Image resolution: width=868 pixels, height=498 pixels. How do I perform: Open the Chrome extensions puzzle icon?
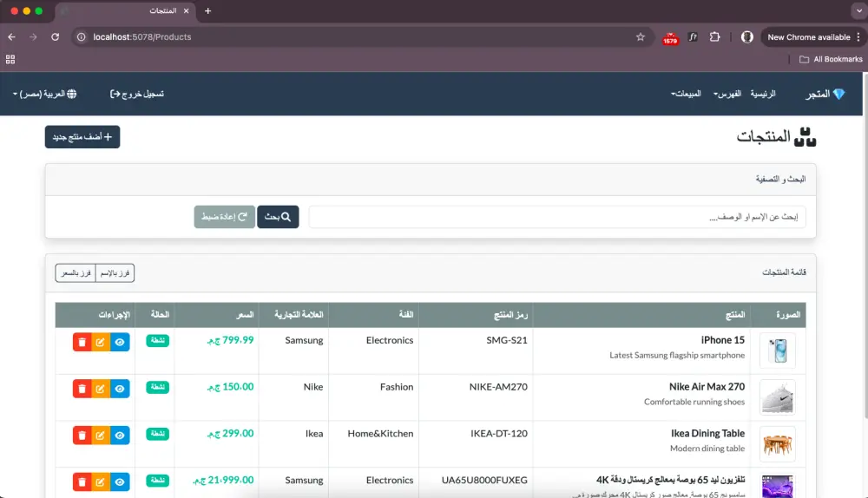[714, 37]
